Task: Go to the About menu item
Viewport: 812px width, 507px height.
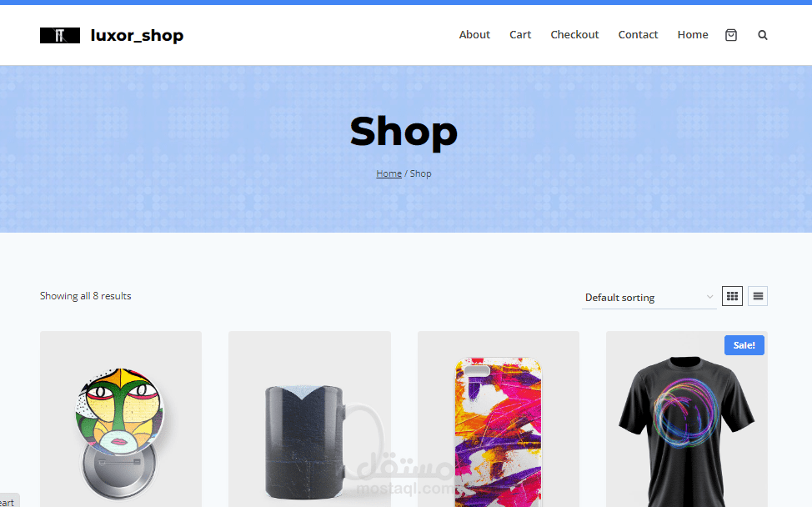Action: point(474,35)
